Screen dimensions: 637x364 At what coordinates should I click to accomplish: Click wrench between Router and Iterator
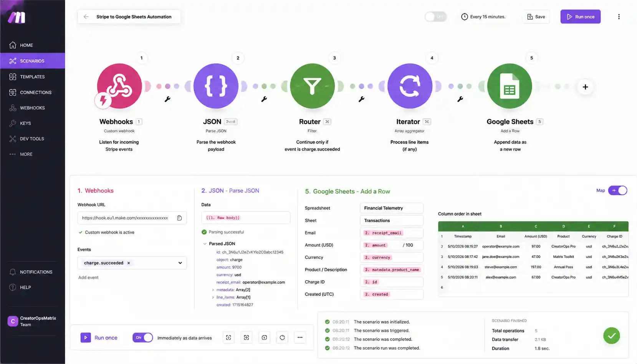(x=361, y=99)
